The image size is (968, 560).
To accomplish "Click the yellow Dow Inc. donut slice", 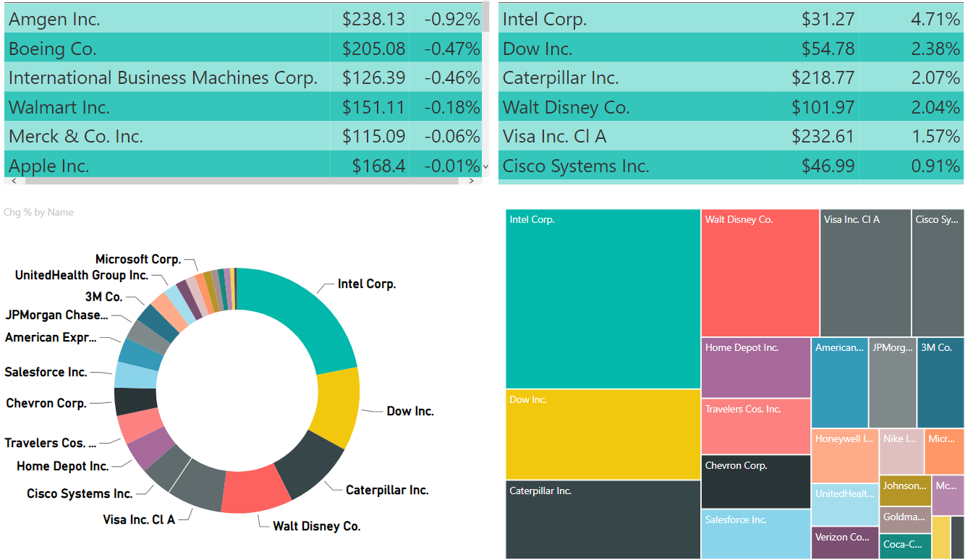I will [338, 409].
